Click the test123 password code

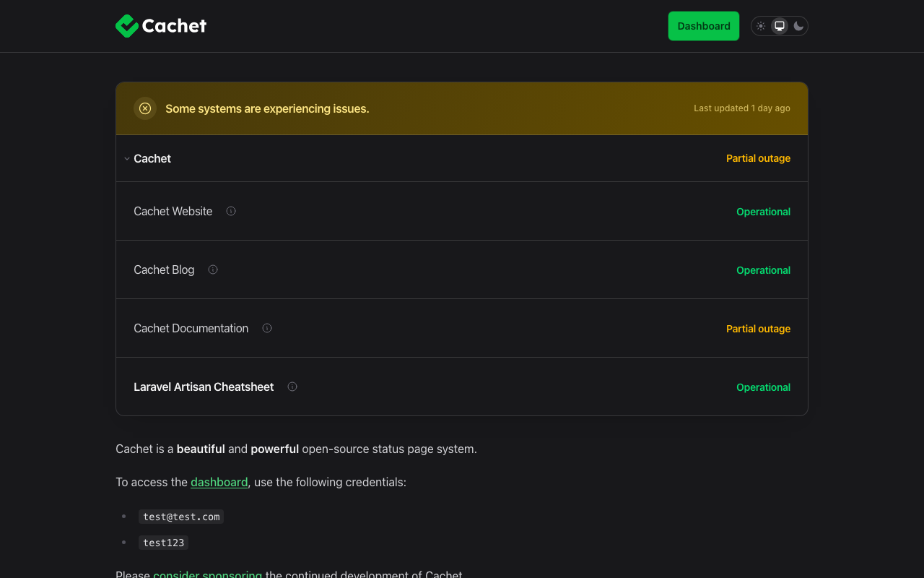pos(164,543)
